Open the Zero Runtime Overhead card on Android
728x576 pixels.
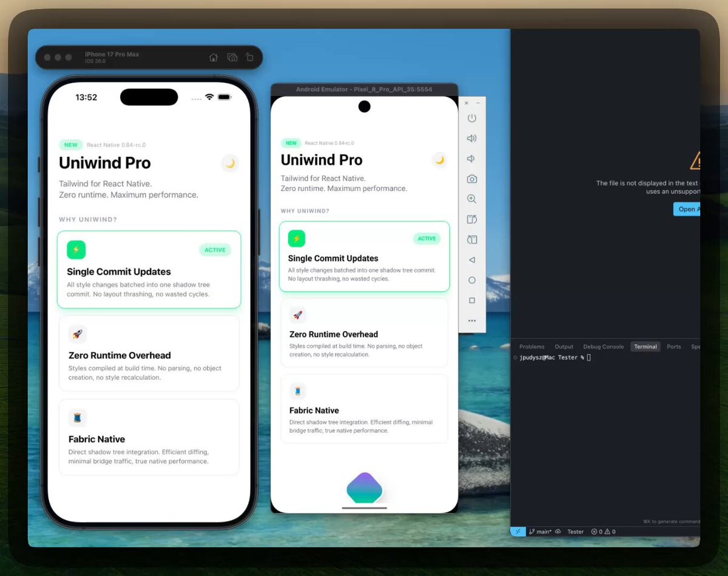pos(364,332)
